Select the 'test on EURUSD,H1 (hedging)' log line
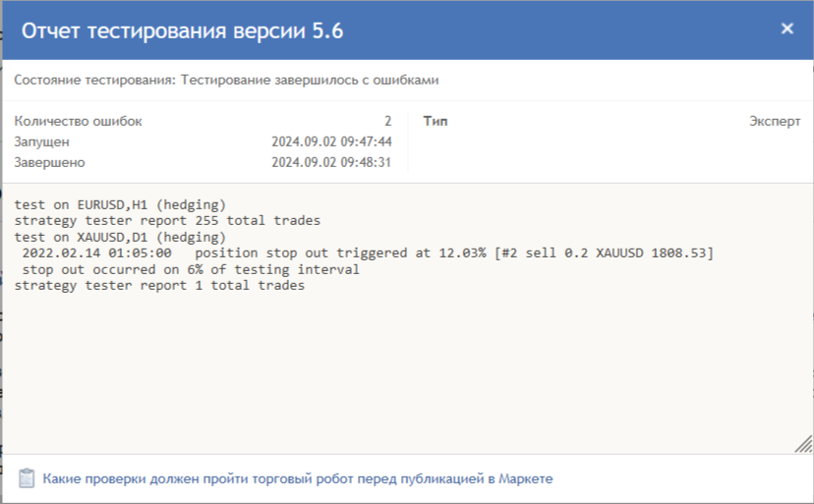Screen dimensions: 814x504 (120, 204)
